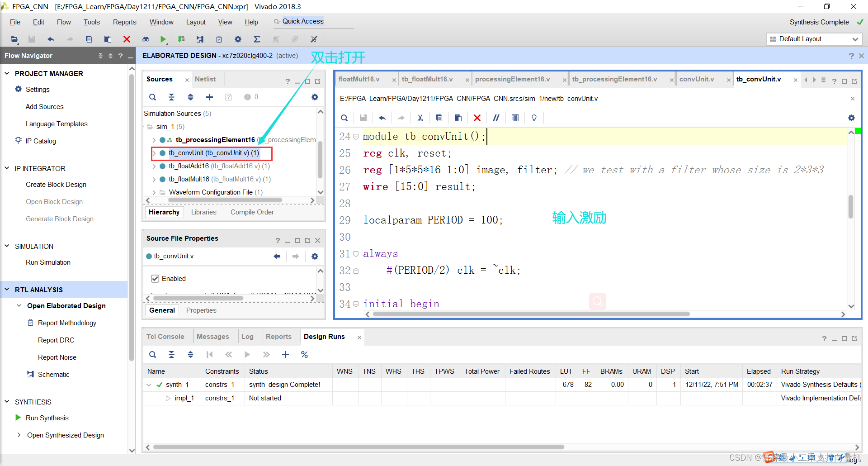
Task: Open Sources panel settings gear
Action: pyautogui.click(x=315, y=97)
